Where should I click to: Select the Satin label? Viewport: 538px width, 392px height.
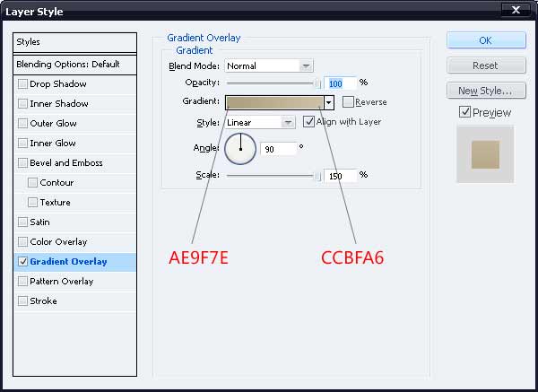(39, 222)
